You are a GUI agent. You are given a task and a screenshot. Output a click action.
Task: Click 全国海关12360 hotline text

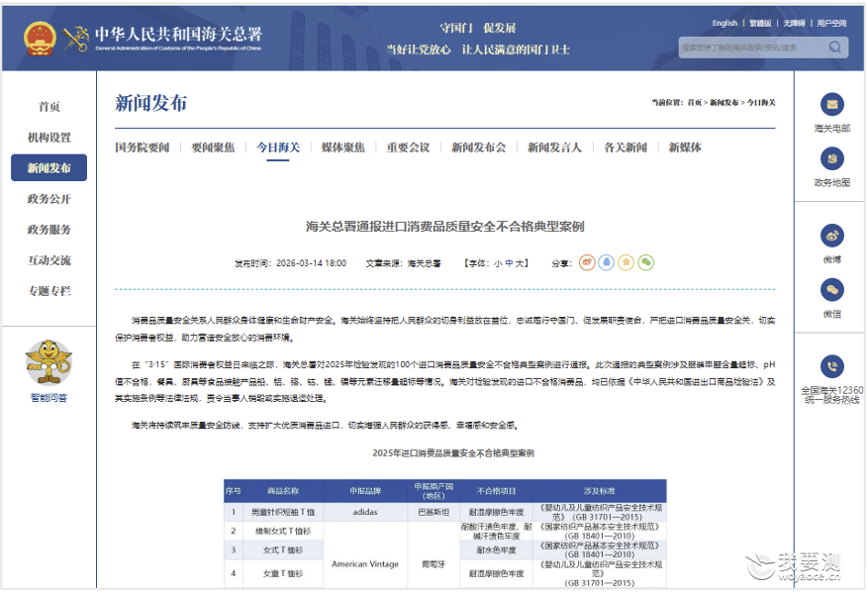[832, 395]
